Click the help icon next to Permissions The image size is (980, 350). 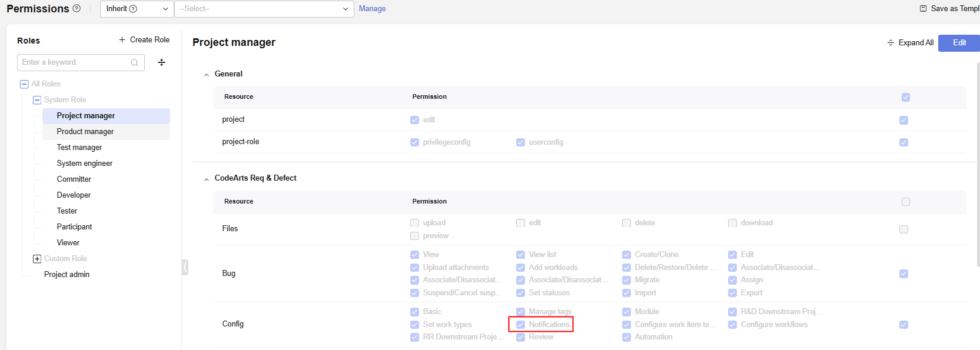(77, 9)
